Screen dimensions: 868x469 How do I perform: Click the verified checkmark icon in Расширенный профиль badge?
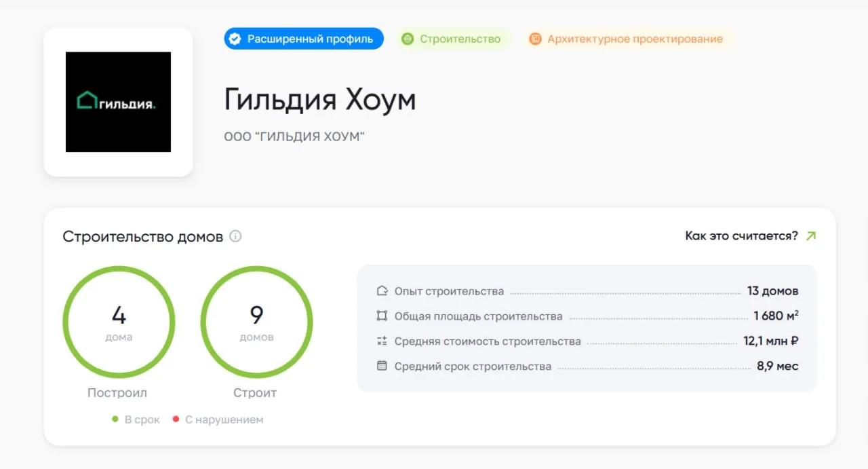point(235,39)
